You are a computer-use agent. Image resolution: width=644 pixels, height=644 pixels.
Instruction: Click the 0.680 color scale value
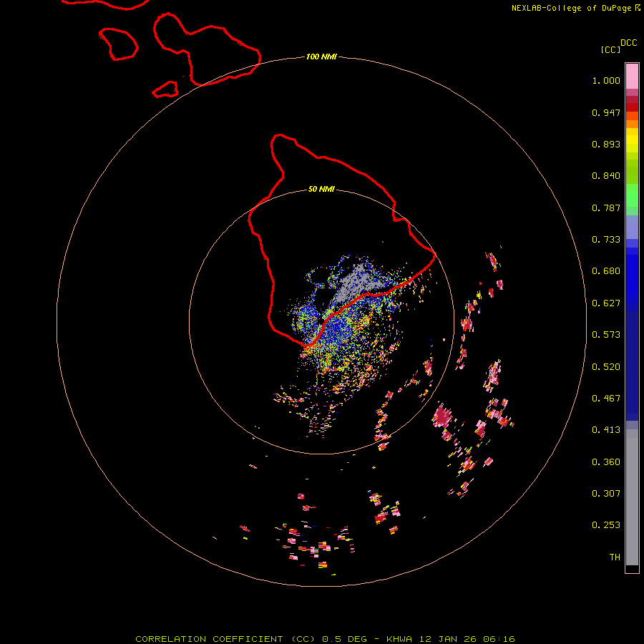point(606,271)
